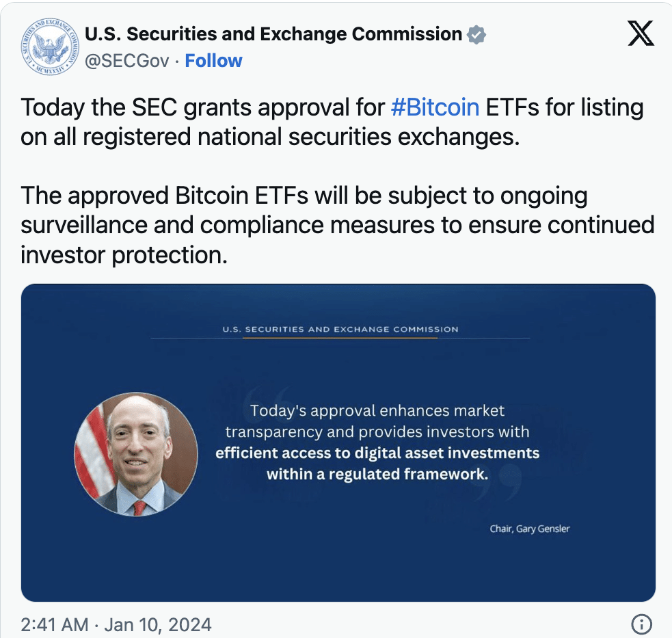
Task: Click the info icon beside the timestamp
Action: [641, 624]
